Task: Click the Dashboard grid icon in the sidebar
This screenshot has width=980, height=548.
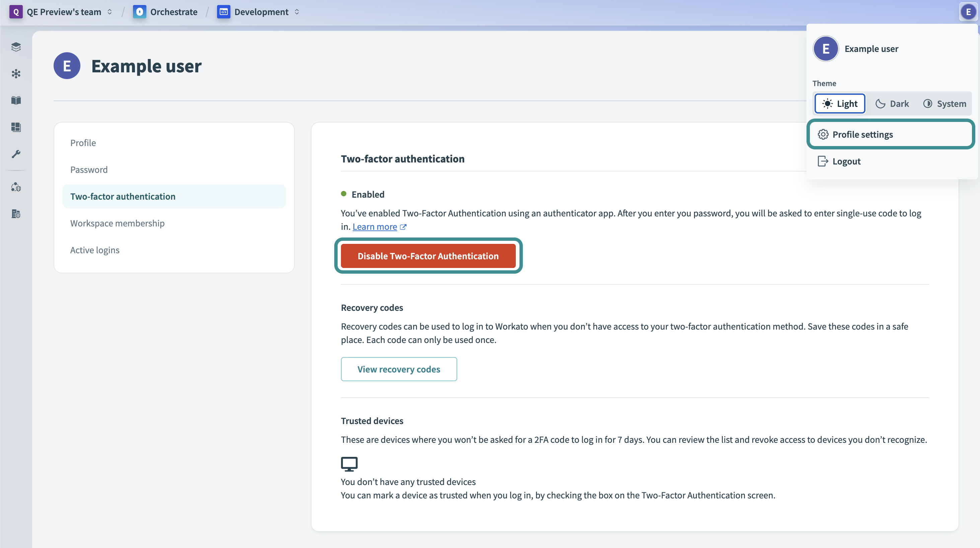Action: pos(16,128)
